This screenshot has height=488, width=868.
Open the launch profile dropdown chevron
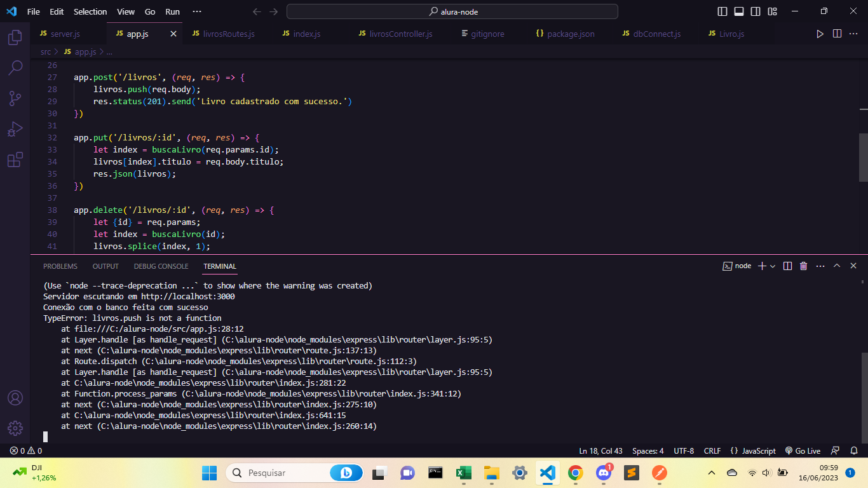tap(773, 266)
